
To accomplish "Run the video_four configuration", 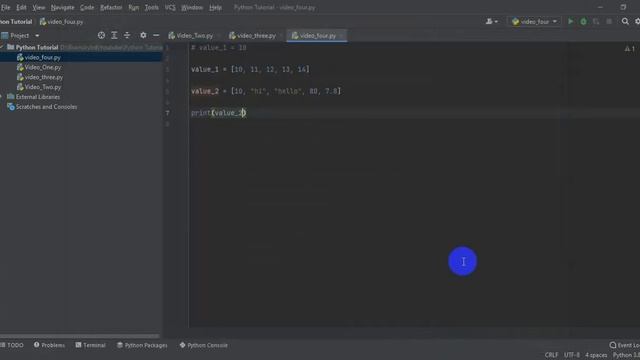I will (x=571, y=21).
